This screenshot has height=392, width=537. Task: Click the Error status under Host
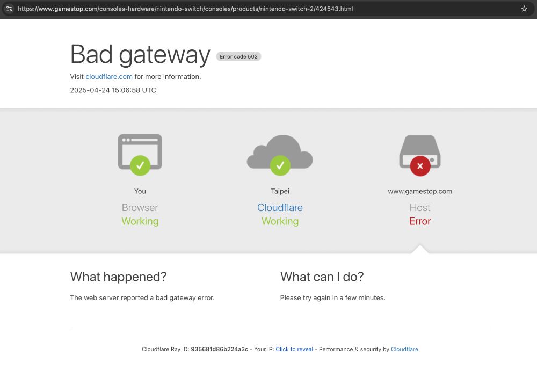pyautogui.click(x=420, y=221)
